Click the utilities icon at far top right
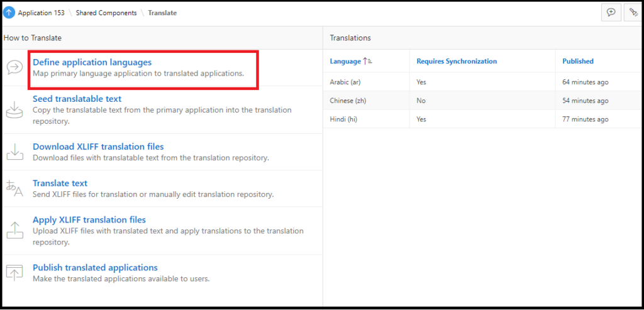This screenshot has height=310, width=644. (634, 13)
